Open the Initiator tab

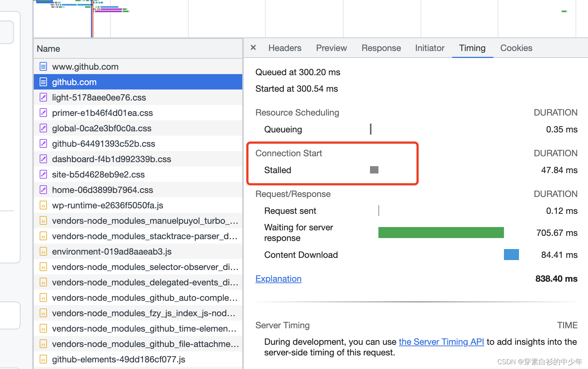429,48
